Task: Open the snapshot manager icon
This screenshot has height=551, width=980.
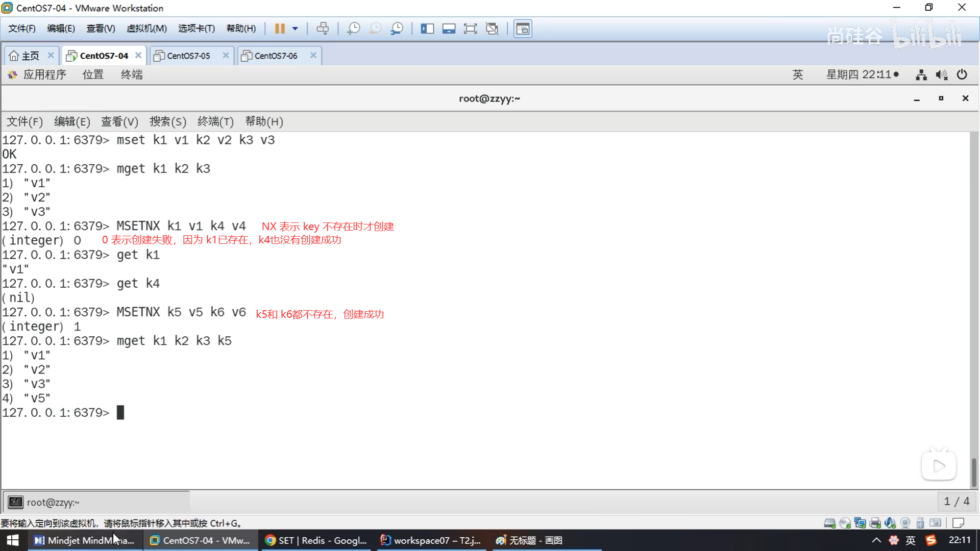Action: 397,29
